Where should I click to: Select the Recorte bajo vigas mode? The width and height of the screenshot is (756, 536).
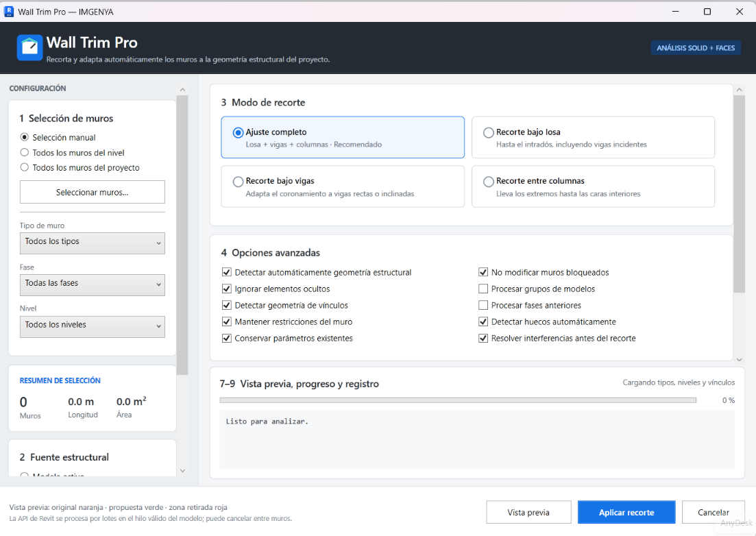pos(343,186)
